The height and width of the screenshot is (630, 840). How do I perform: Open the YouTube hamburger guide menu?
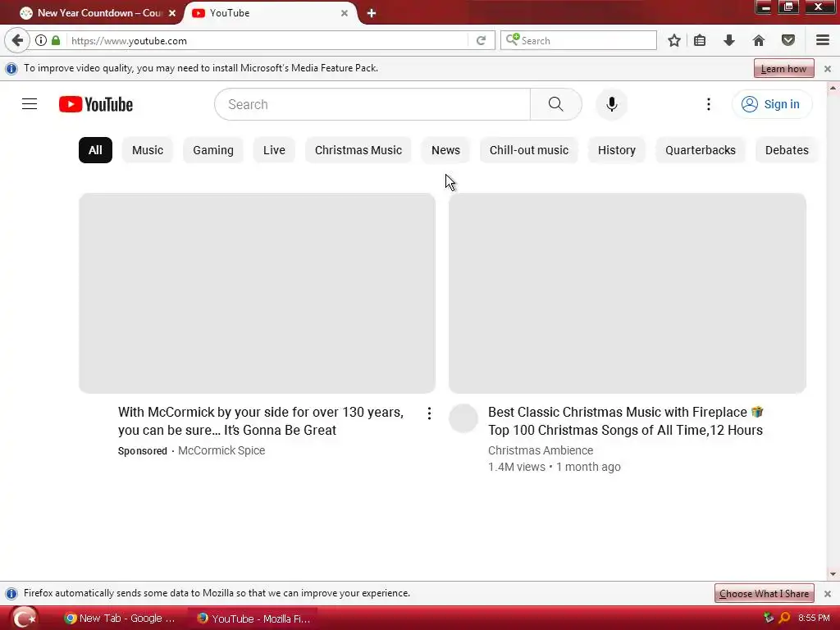click(x=30, y=104)
